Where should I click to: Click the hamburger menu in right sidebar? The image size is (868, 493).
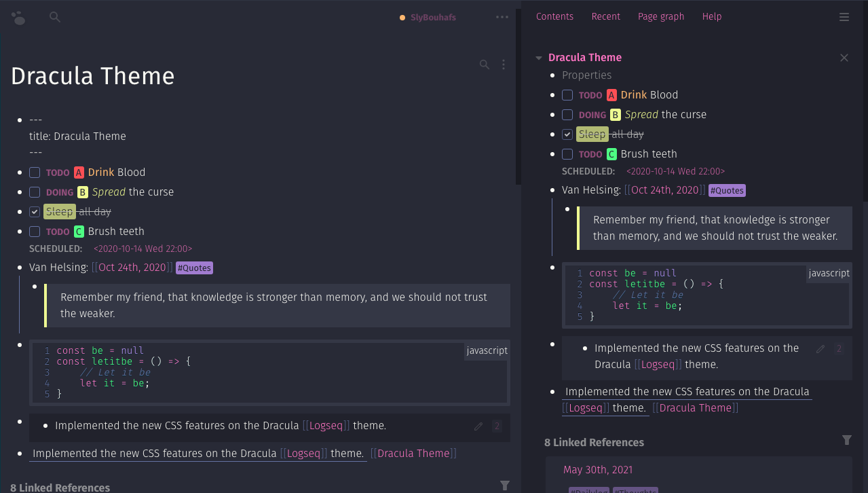coord(844,17)
